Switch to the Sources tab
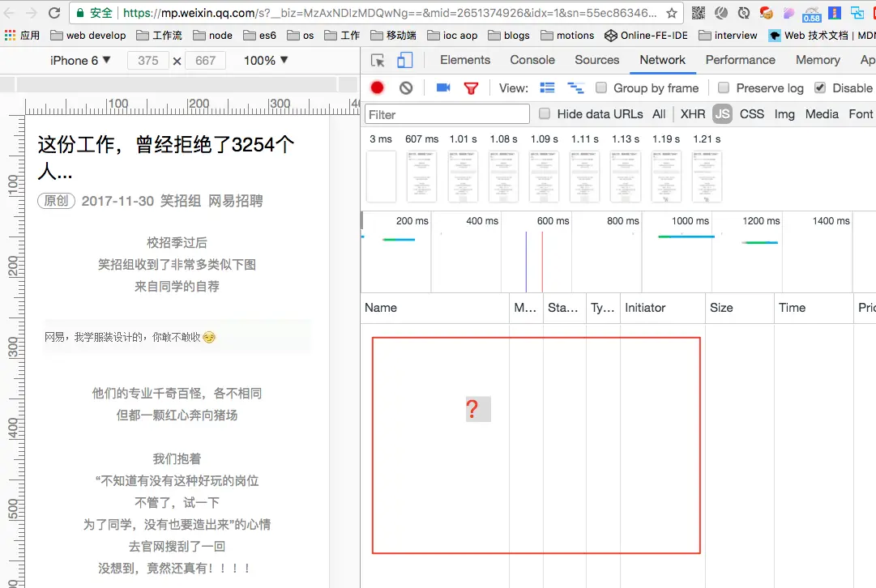The width and height of the screenshot is (876, 588). pos(597,60)
